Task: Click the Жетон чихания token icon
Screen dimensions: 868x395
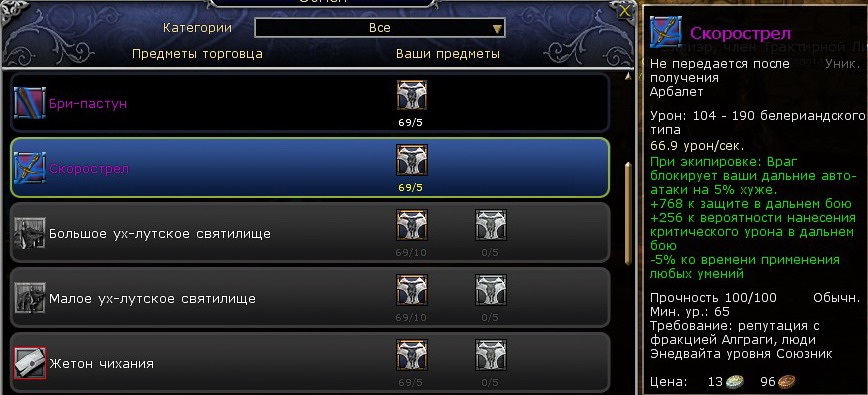Action: click(x=29, y=363)
